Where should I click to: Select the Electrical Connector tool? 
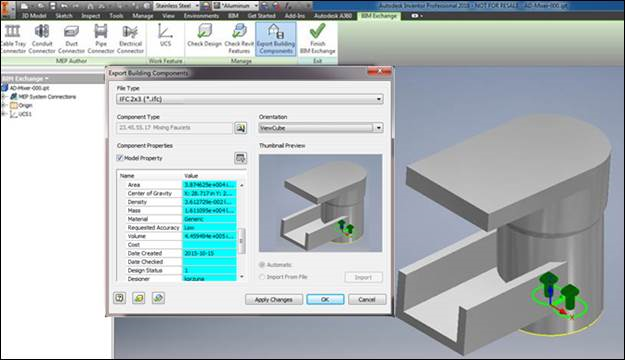[x=130, y=38]
